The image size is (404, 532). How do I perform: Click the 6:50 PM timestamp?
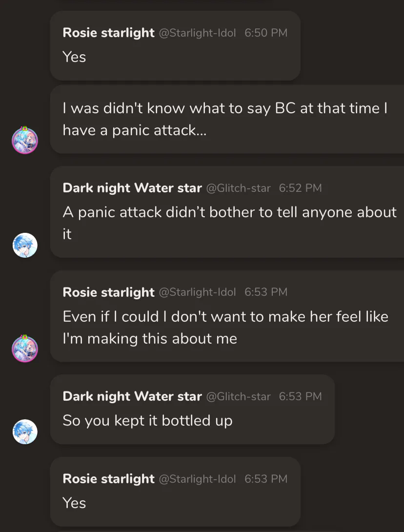(266, 33)
